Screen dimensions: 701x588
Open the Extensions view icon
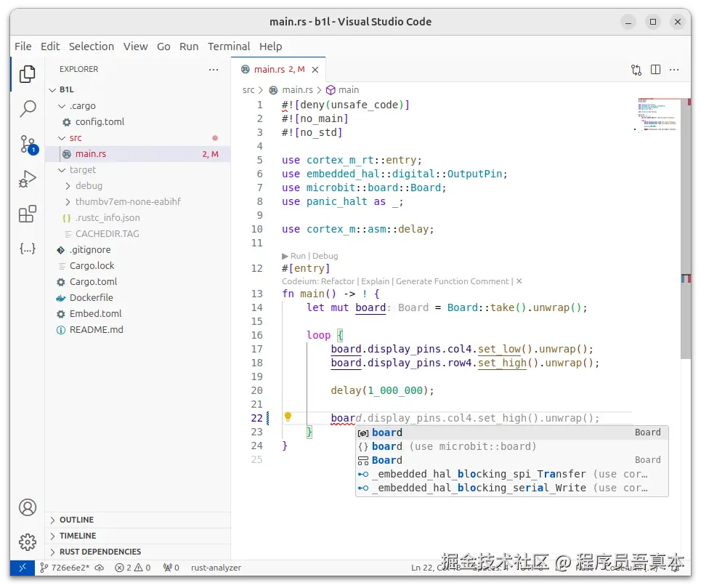click(28, 214)
